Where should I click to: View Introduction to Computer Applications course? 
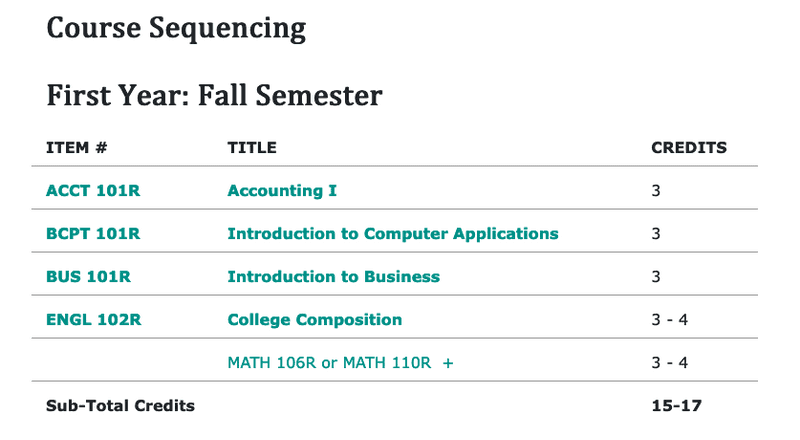click(x=393, y=233)
